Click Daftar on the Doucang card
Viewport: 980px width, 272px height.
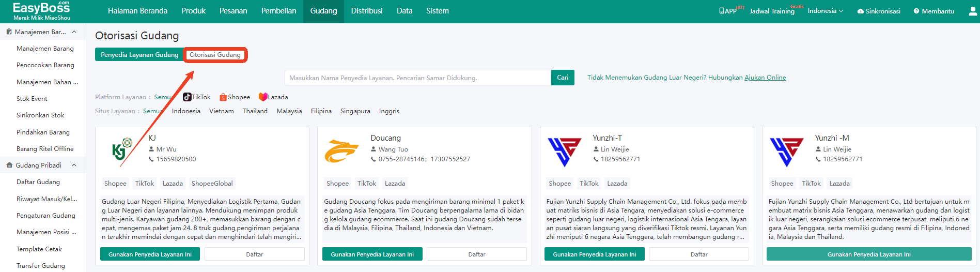pyautogui.click(x=477, y=254)
